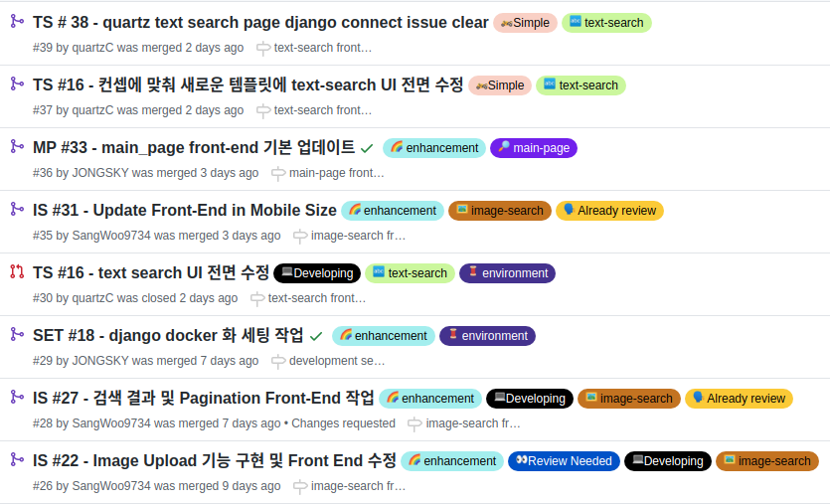Open development se… milestone on #29

coord(337,361)
